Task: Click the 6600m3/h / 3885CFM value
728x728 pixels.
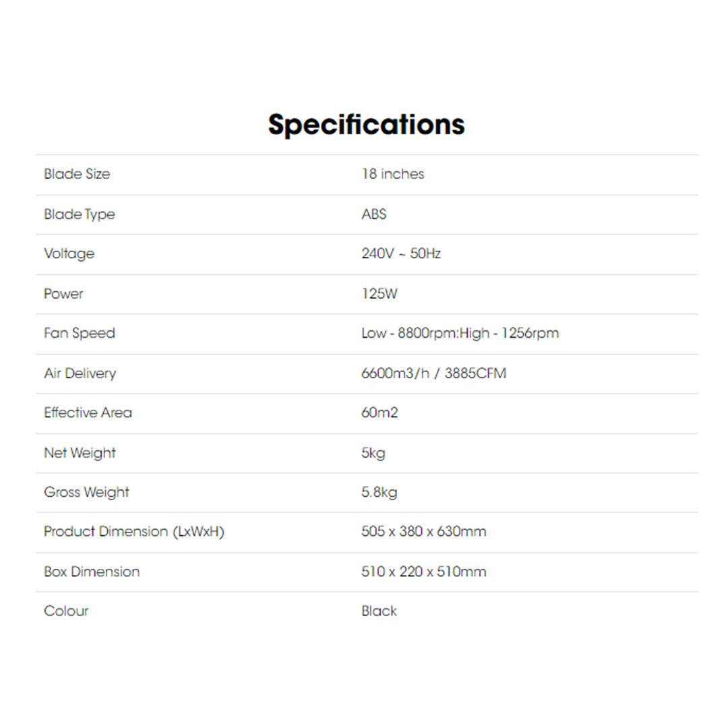Action: pyautogui.click(x=433, y=373)
